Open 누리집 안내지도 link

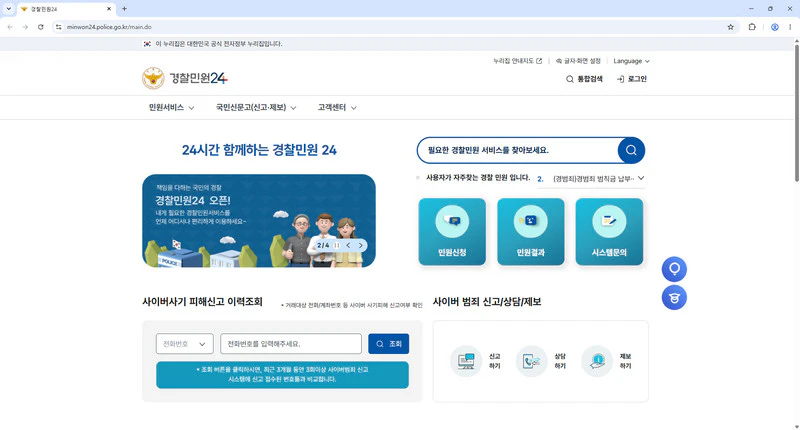tap(517, 61)
